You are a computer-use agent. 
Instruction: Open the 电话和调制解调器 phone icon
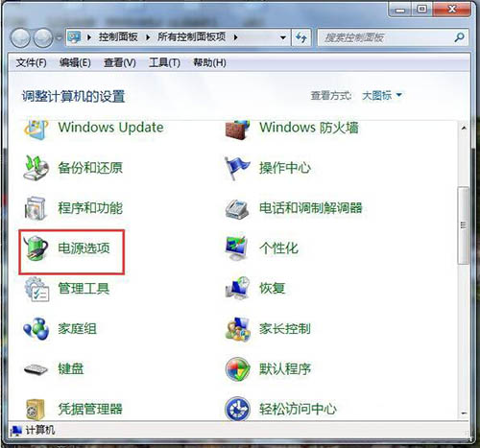(x=237, y=208)
